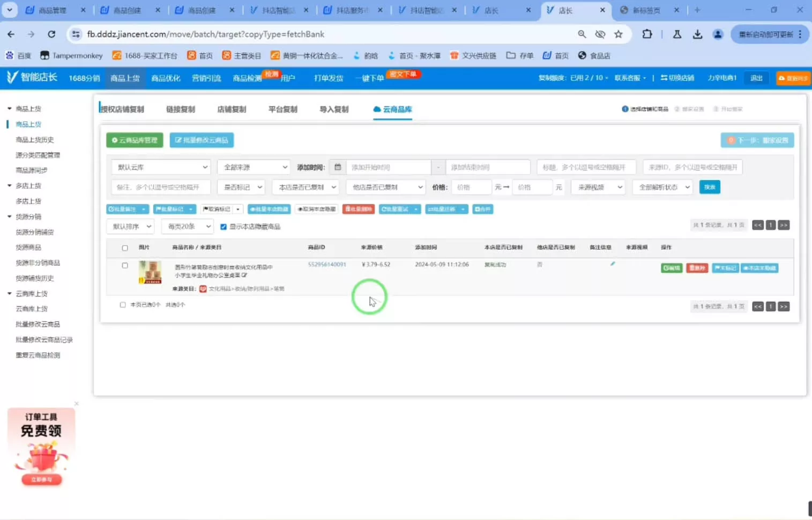Viewport: 812px width, 520px height.
Task: Click the red 复制 copy icon in row actions
Action: click(x=697, y=268)
